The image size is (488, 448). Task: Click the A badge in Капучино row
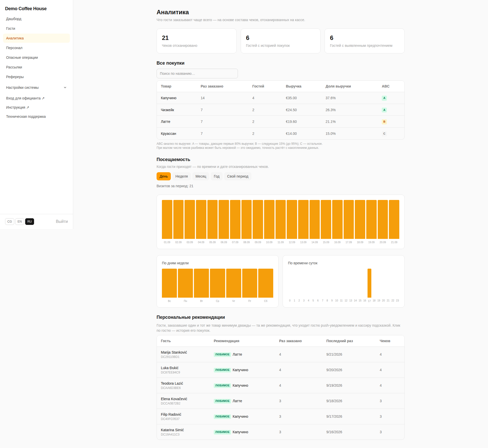(x=384, y=98)
